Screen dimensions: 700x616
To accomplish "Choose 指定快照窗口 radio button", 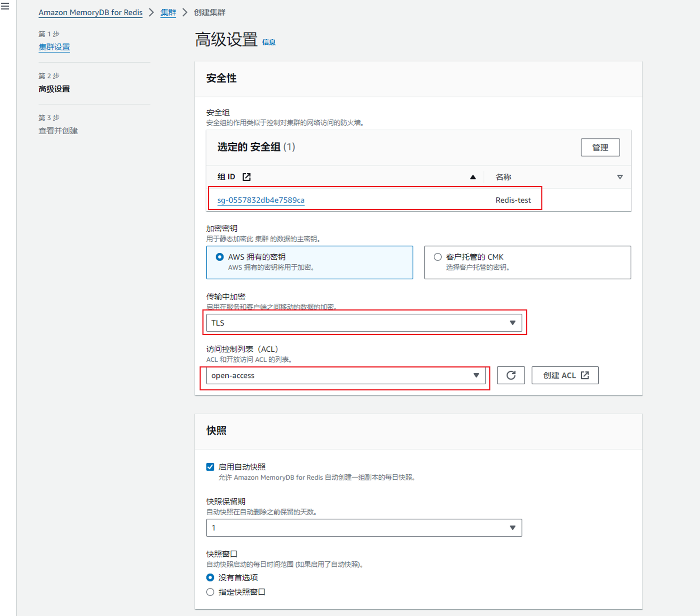I will 210,592.
